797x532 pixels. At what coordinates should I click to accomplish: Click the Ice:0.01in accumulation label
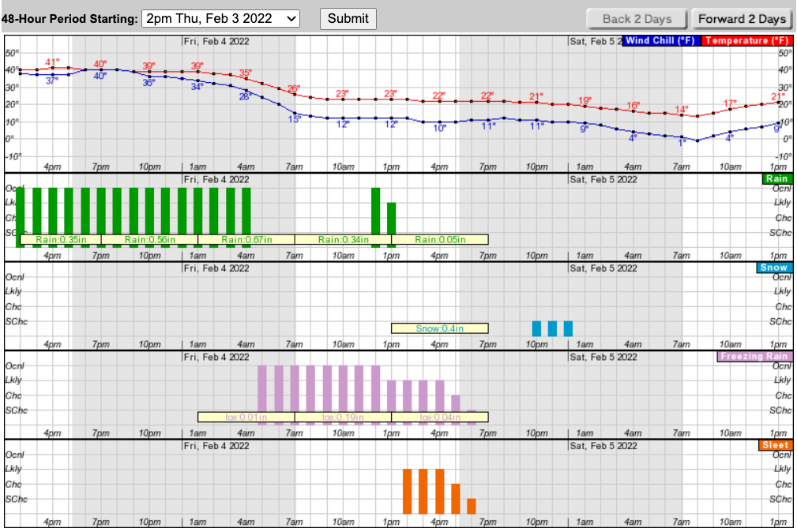tap(246, 418)
